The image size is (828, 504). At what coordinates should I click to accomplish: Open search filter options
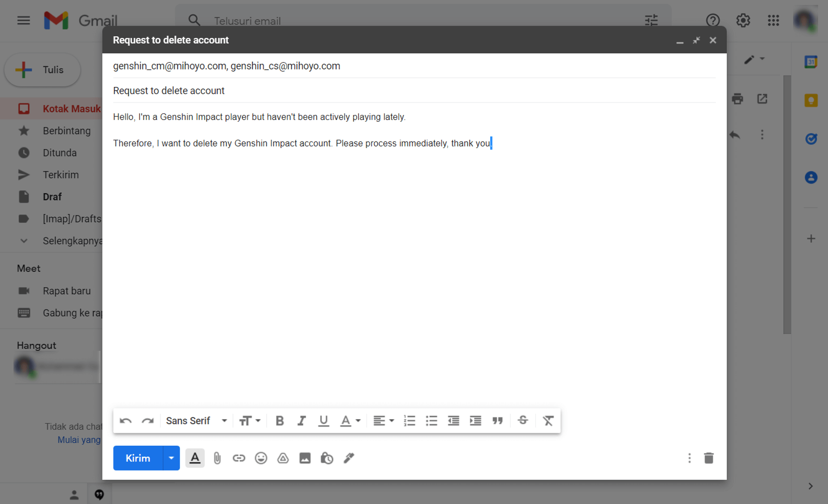coord(651,21)
